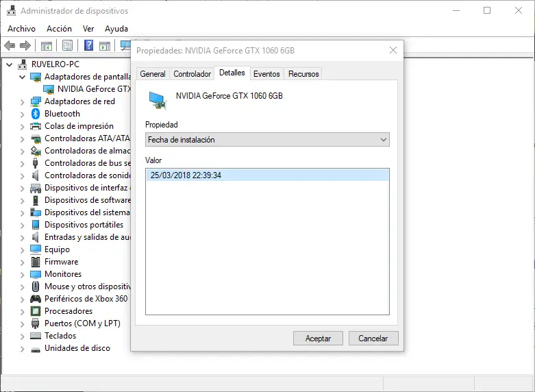Expand the Unidades de disco node

pyautogui.click(x=22, y=349)
